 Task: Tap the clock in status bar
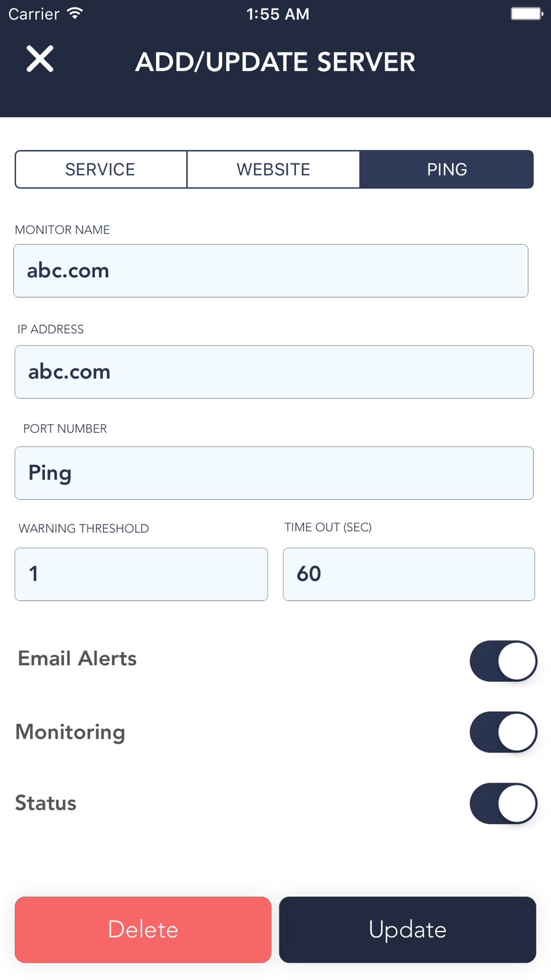(x=278, y=14)
